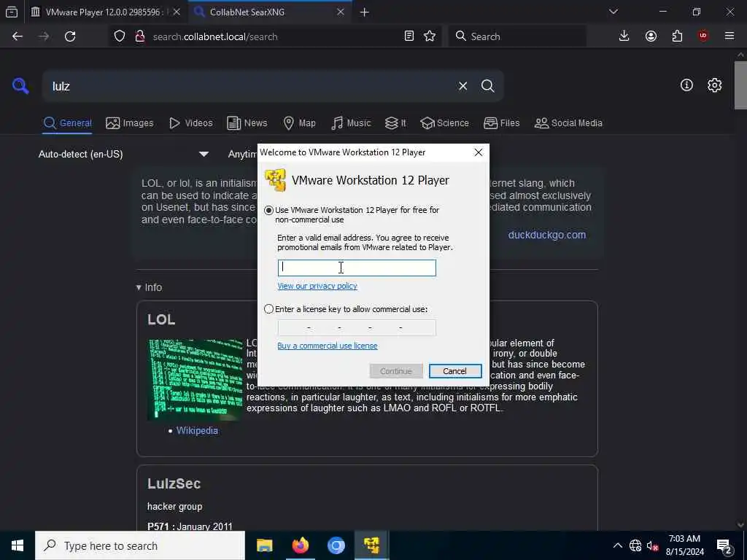Open the Downloads panel
Screen dimensions: 747x560
(624, 36)
